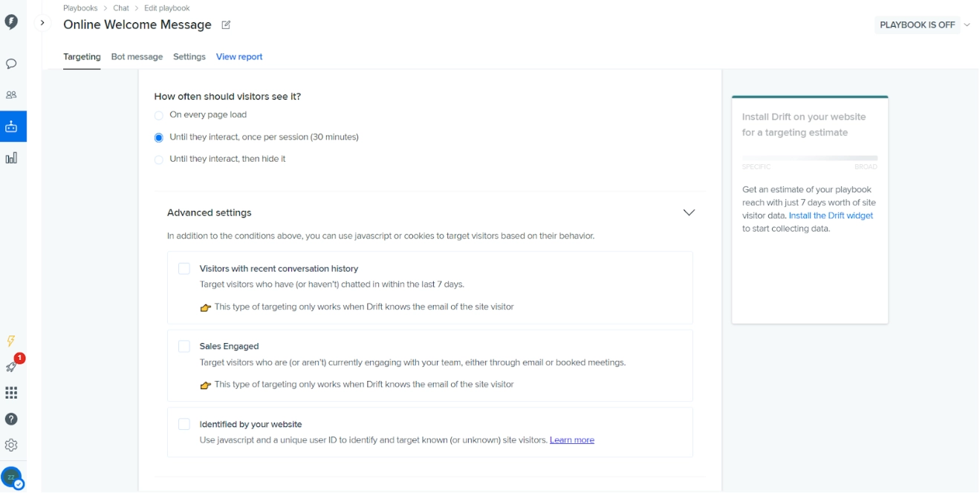Viewport: 980px width, 493px height.
Task: Click 'Edit playbook' breadcrumb text
Action: pyautogui.click(x=167, y=8)
